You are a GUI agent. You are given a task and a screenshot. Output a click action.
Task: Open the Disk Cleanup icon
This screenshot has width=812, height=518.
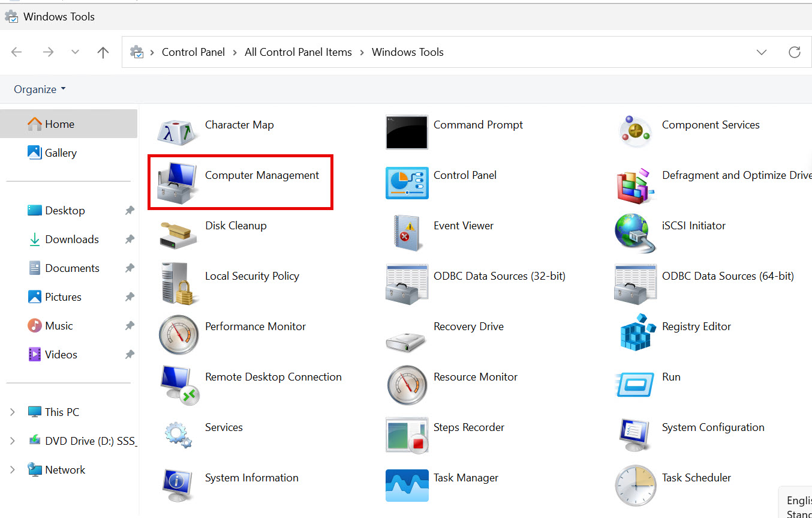click(178, 234)
